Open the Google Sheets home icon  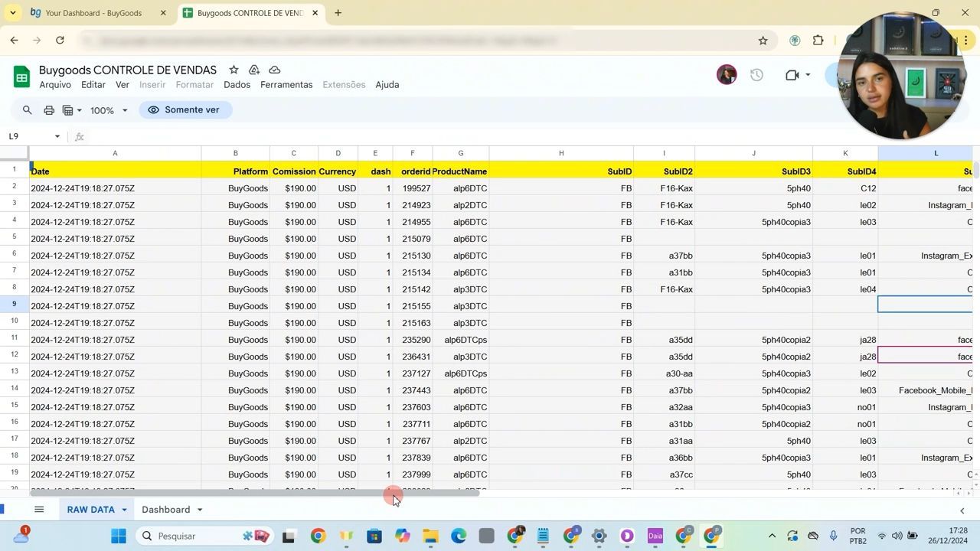point(21,77)
